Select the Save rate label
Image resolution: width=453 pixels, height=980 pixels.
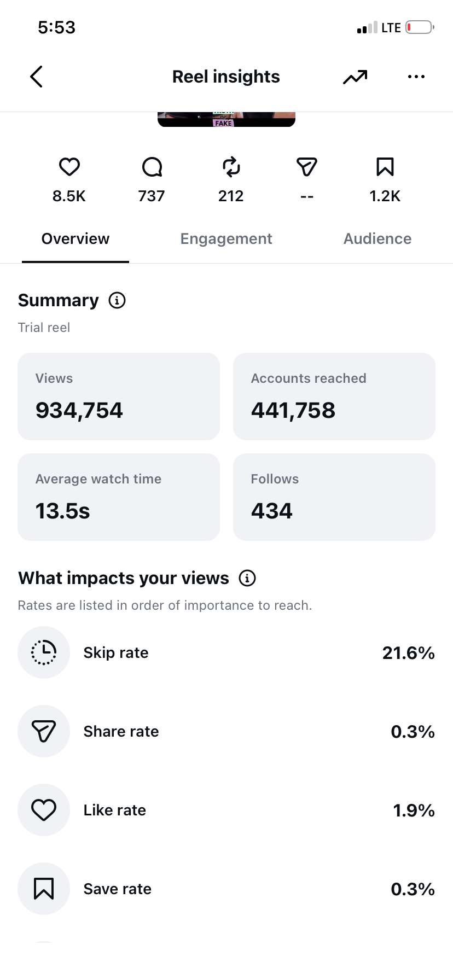click(x=118, y=889)
